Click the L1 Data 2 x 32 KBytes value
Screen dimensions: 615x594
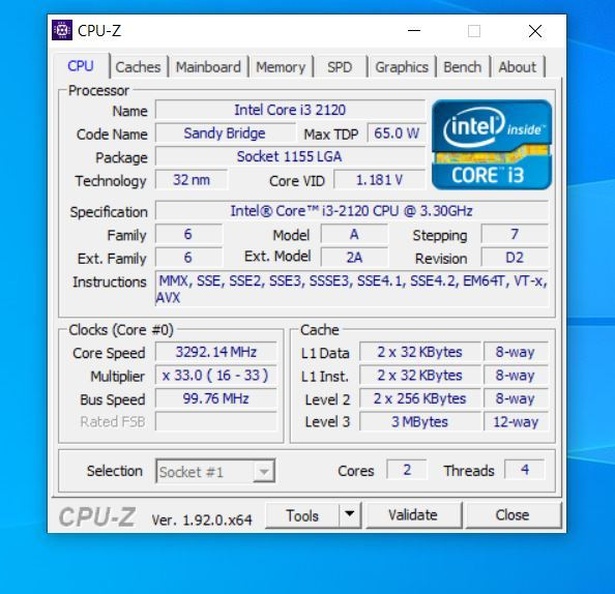point(420,352)
